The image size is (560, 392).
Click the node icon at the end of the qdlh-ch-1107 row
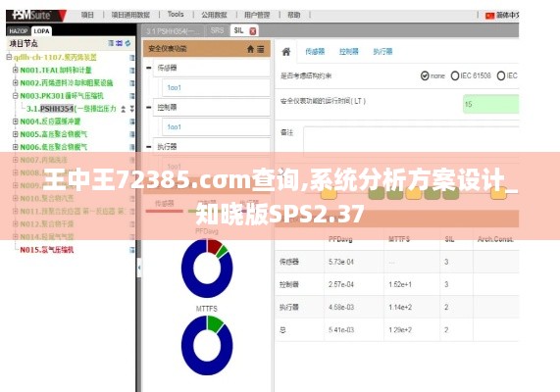(x=131, y=58)
